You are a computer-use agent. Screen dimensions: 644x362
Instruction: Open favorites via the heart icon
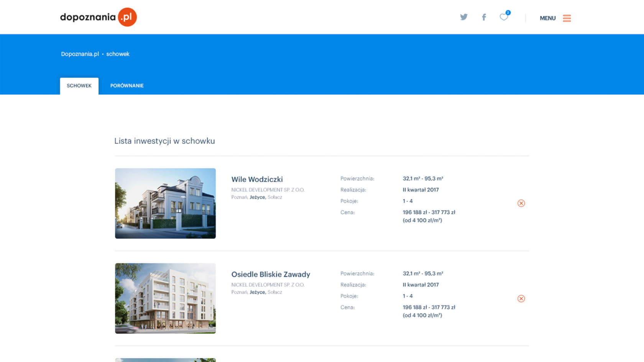504,17
